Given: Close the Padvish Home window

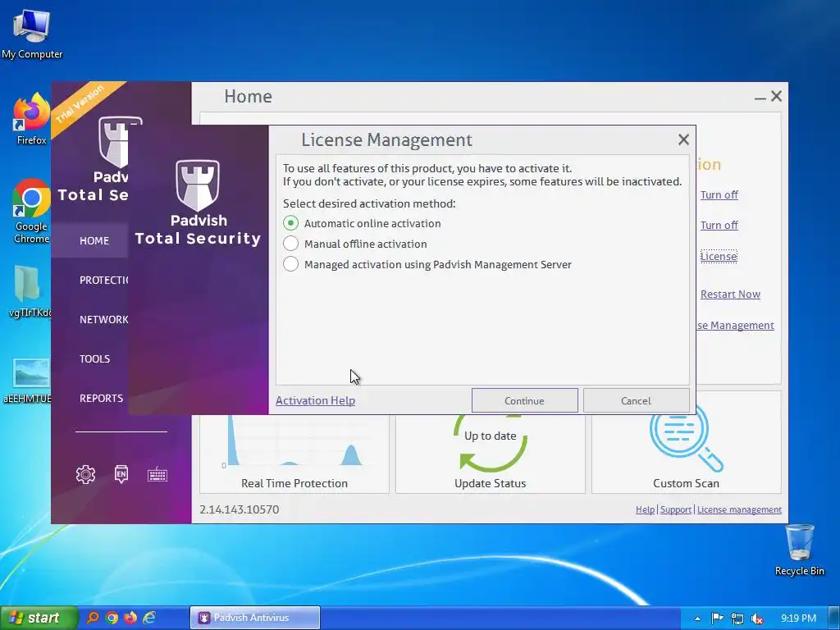Looking at the screenshot, I should coord(776,96).
